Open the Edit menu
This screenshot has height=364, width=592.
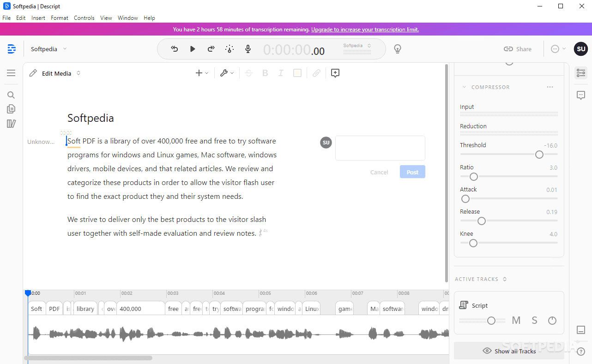[x=21, y=18]
